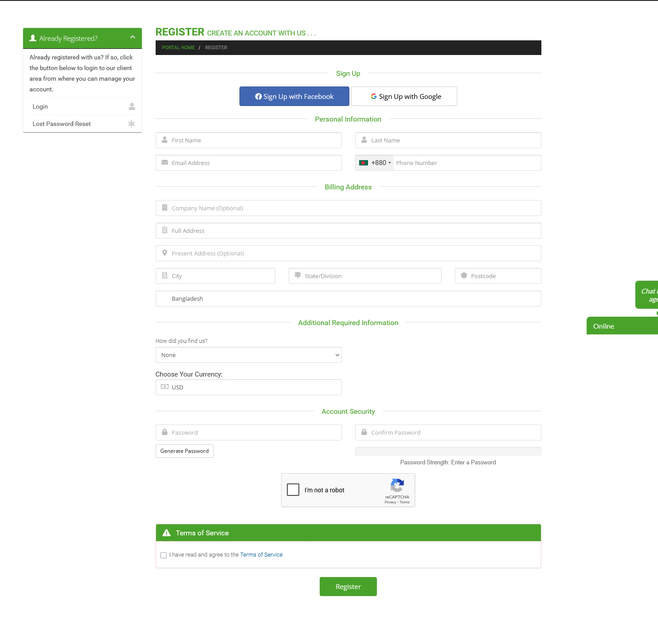The width and height of the screenshot is (658, 644).
Task: Click the password strength progress bar
Action: 448,452
